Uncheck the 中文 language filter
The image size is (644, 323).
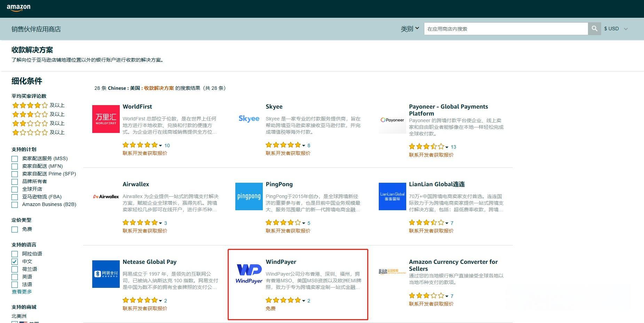click(x=15, y=262)
